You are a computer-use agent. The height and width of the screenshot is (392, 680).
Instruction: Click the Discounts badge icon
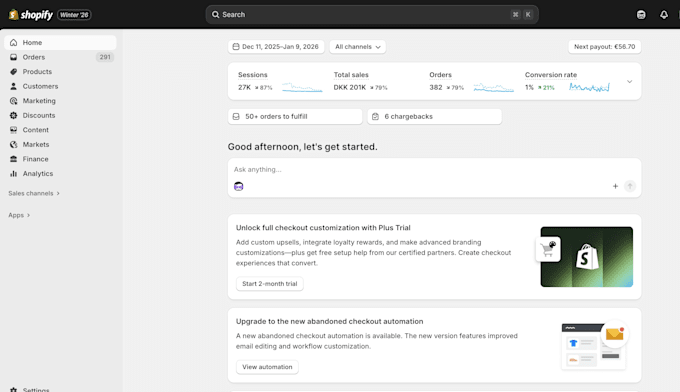pyautogui.click(x=13, y=115)
